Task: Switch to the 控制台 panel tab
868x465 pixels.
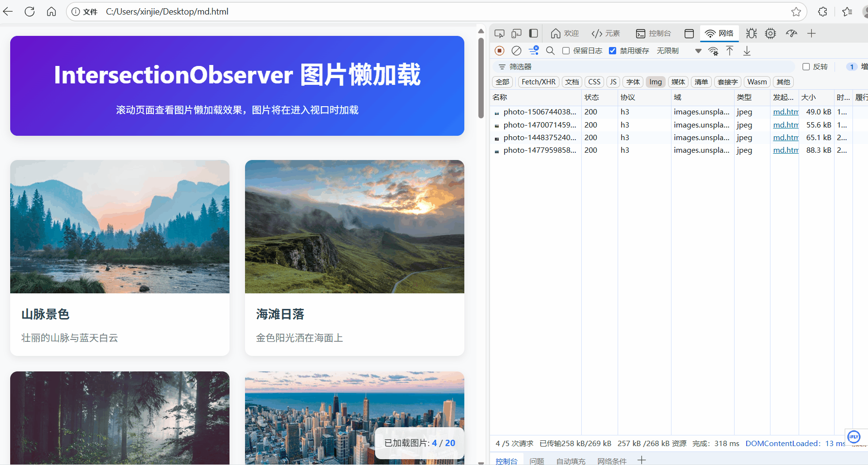Action: coord(654,33)
